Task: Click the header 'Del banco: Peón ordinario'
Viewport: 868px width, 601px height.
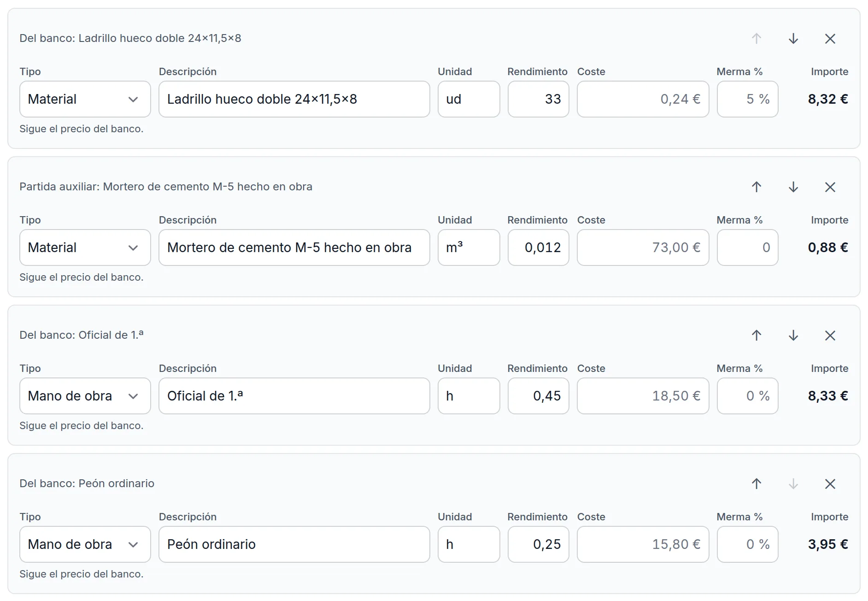Action: click(x=87, y=483)
